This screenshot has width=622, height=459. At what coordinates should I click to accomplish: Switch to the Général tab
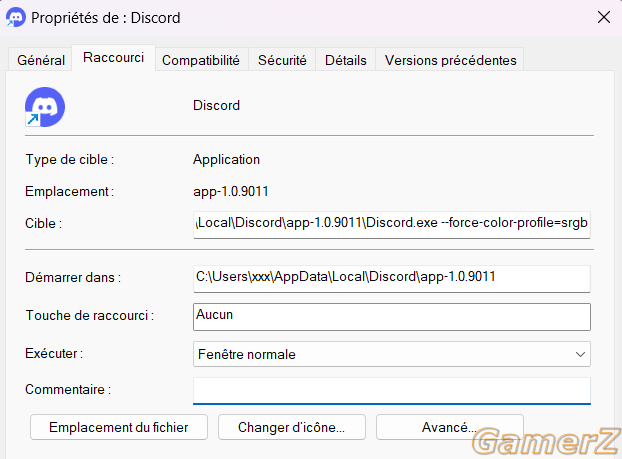(x=41, y=60)
